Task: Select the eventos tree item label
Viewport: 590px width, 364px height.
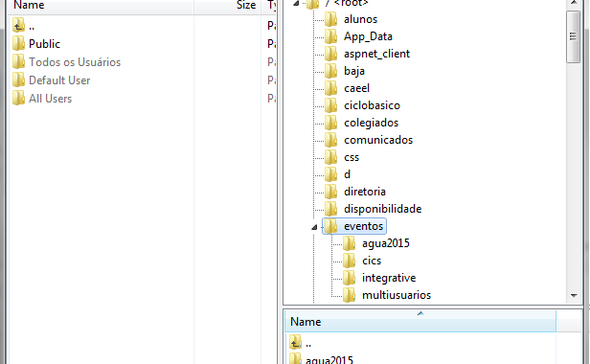Action: [x=364, y=226]
